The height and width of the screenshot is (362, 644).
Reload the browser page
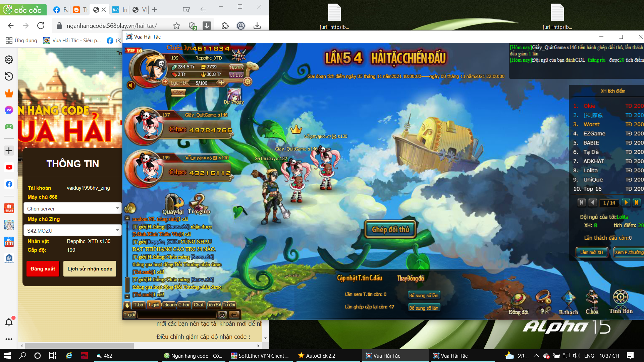click(41, 26)
